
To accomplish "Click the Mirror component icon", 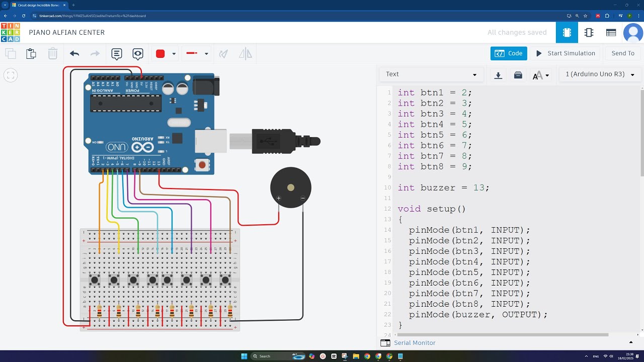I will 246,53.
